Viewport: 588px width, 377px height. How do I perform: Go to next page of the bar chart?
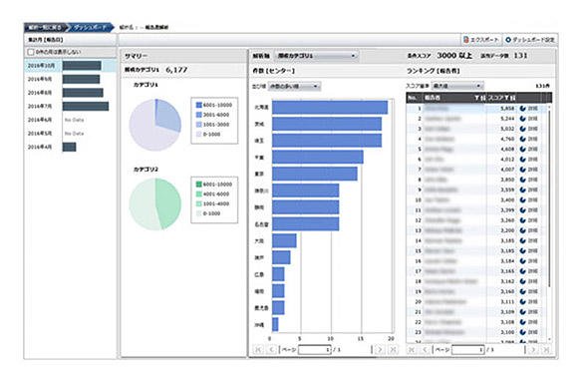coord(380,350)
